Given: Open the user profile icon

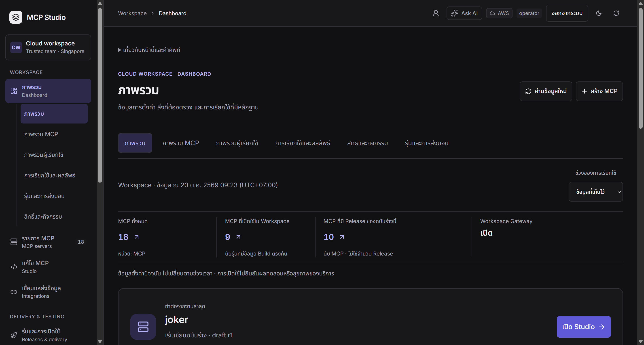Looking at the screenshot, I should [436, 13].
